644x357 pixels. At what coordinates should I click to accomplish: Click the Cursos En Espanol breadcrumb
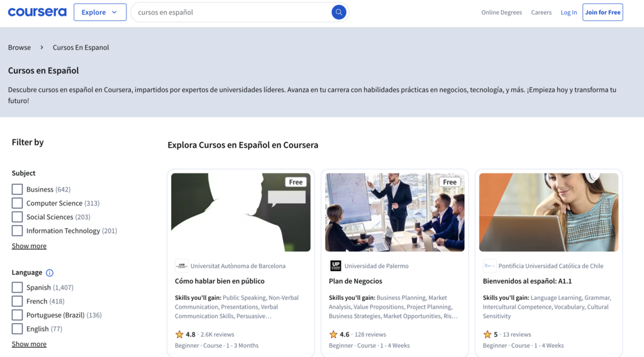(81, 48)
